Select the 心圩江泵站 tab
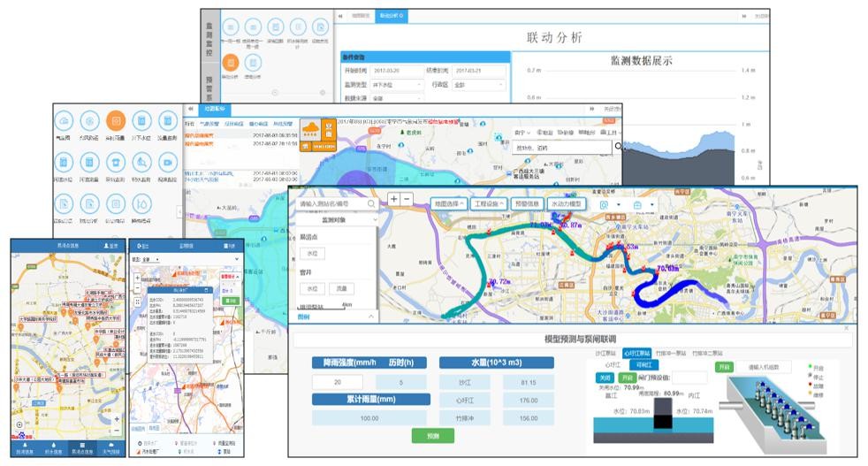The image size is (868, 466). click(x=637, y=352)
